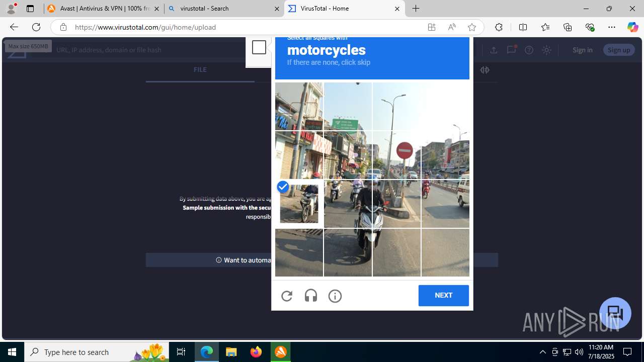Close the Avast Antivirus tab
The image size is (644, 362).
click(156, 9)
